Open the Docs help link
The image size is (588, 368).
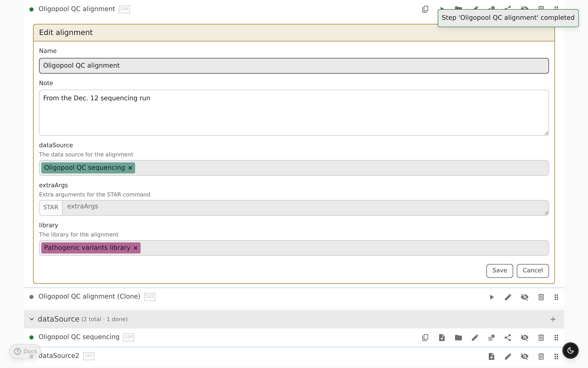[25, 351]
